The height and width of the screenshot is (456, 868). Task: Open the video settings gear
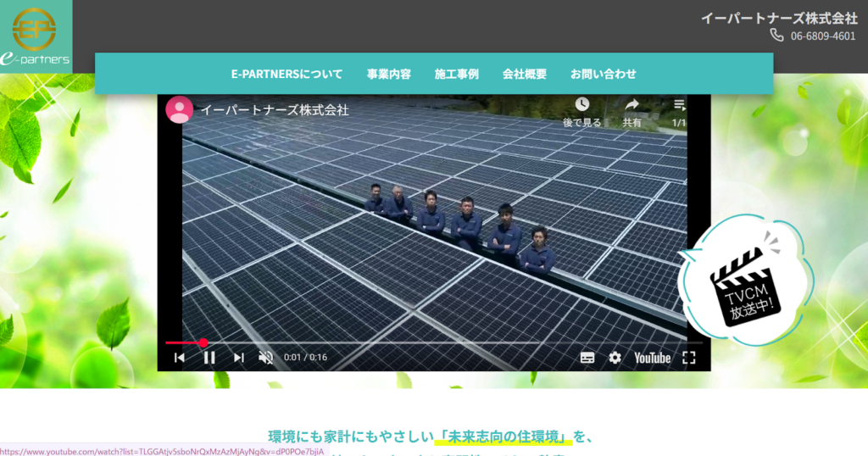pos(615,358)
